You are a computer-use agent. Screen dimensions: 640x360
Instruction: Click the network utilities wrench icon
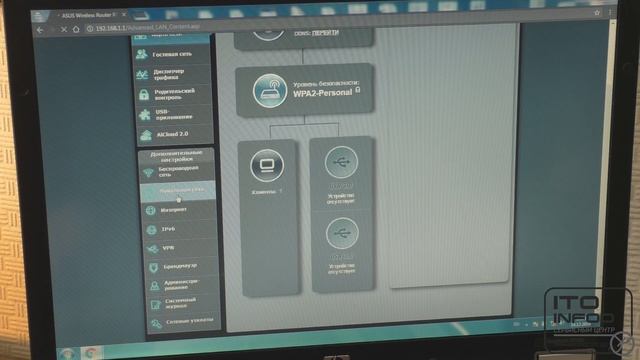156,324
